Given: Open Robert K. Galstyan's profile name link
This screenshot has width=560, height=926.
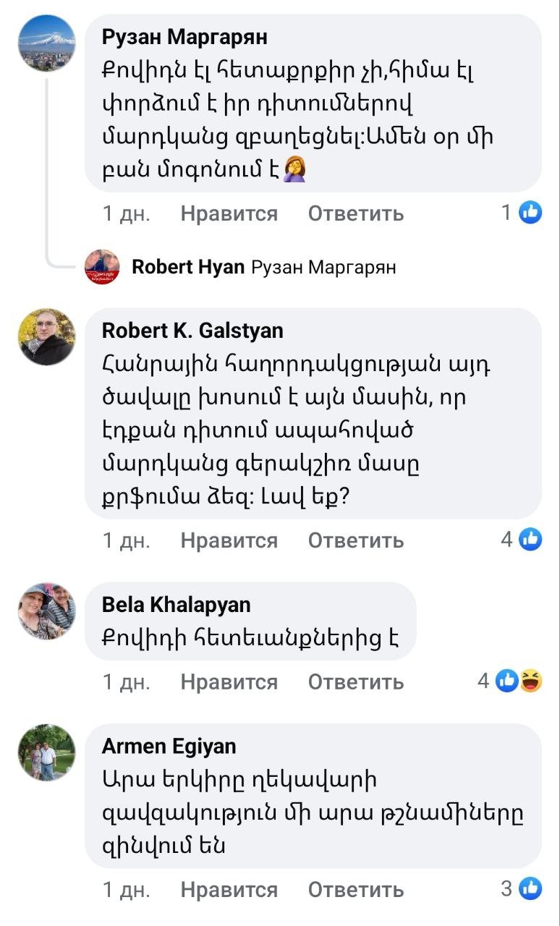Looking at the screenshot, I should coord(192,331).
